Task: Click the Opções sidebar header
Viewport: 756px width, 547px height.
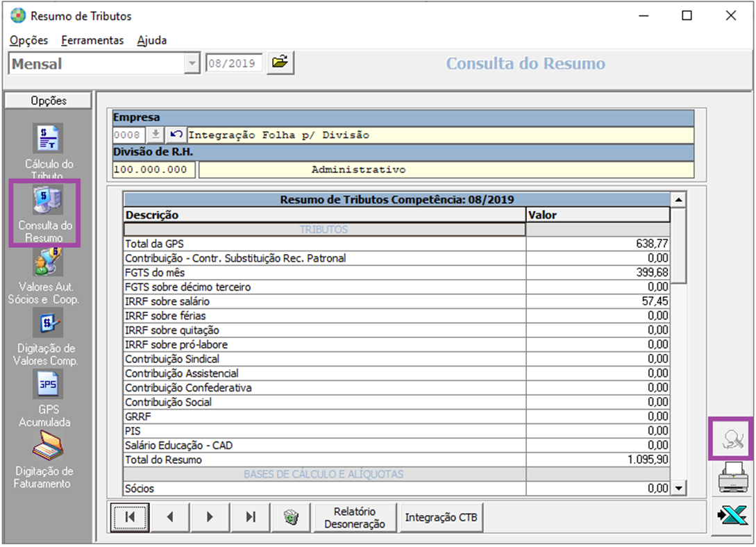Action: click(48, 101)
